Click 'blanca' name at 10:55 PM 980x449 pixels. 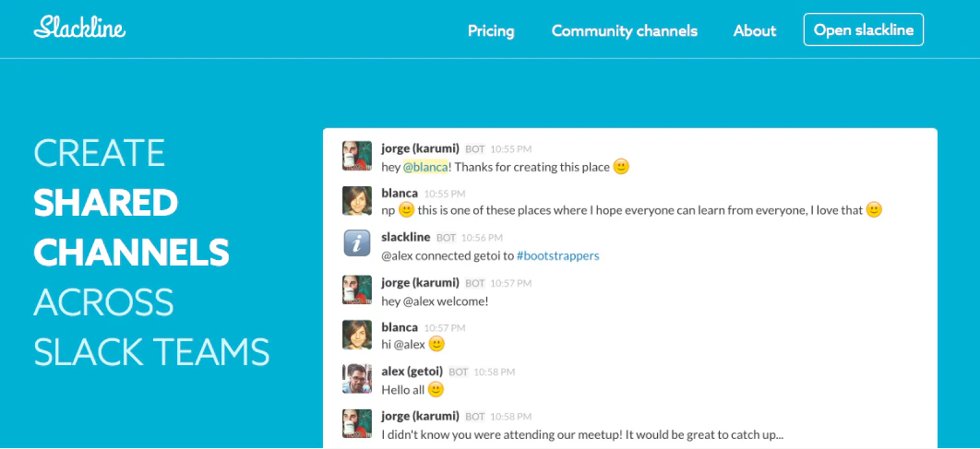point(400,193)
